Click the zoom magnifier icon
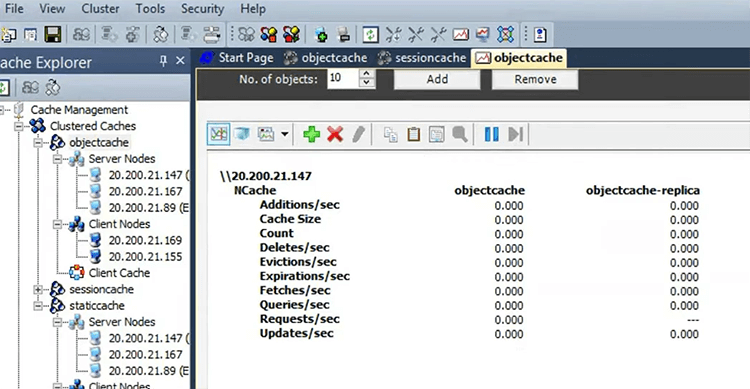The height and width of the screenshot is (389, 750). pos(460,134)
